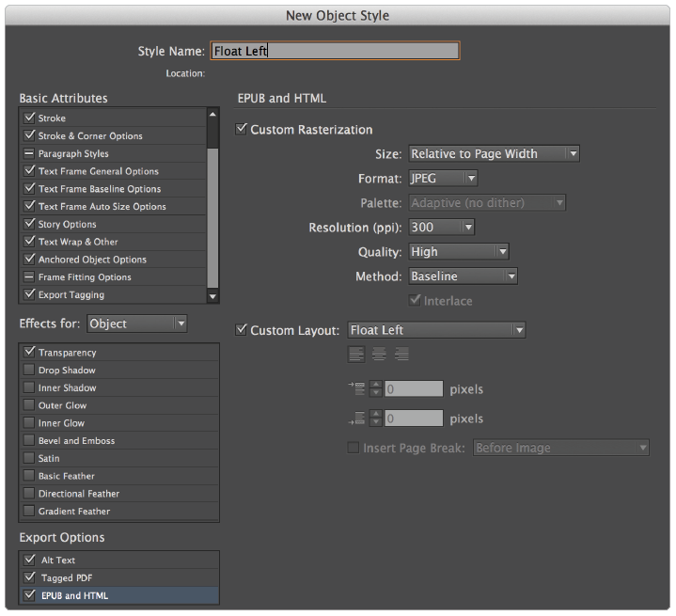Open the Size dropdown for rasterization

(494, 154)
